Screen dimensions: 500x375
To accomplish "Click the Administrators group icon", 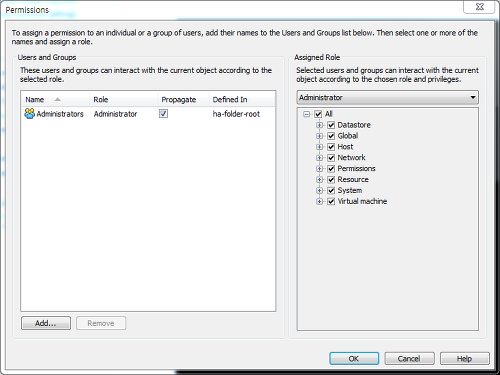I will 29,114.
